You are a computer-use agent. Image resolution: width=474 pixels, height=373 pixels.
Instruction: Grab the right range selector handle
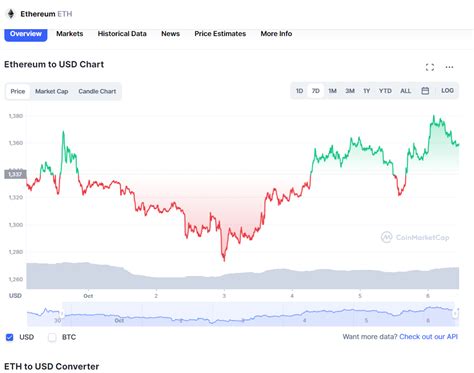pyautogui.click(x=455, y=314)
